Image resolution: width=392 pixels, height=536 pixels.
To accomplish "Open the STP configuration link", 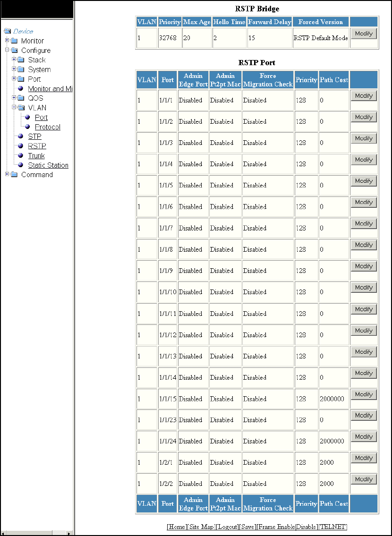I will point(34,136).
